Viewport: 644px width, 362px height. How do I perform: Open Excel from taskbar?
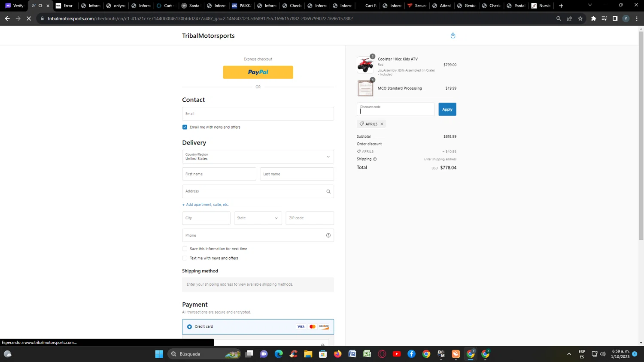pyautogui.click(x=367, y=354)
